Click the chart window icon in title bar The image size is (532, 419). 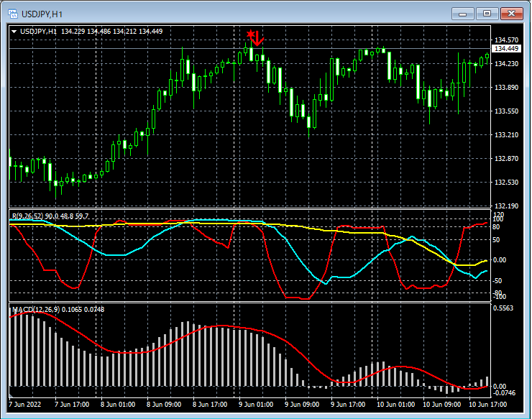click(13, 13)
